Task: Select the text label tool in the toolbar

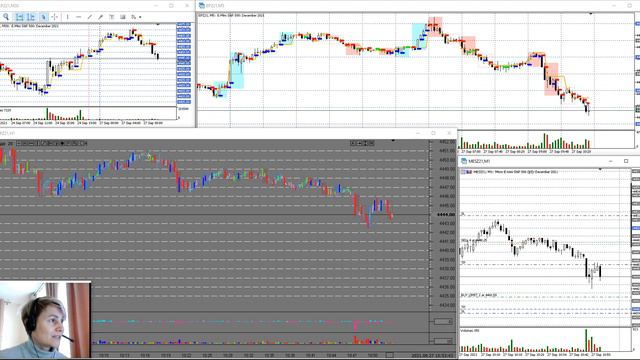Action: (111, 17)
